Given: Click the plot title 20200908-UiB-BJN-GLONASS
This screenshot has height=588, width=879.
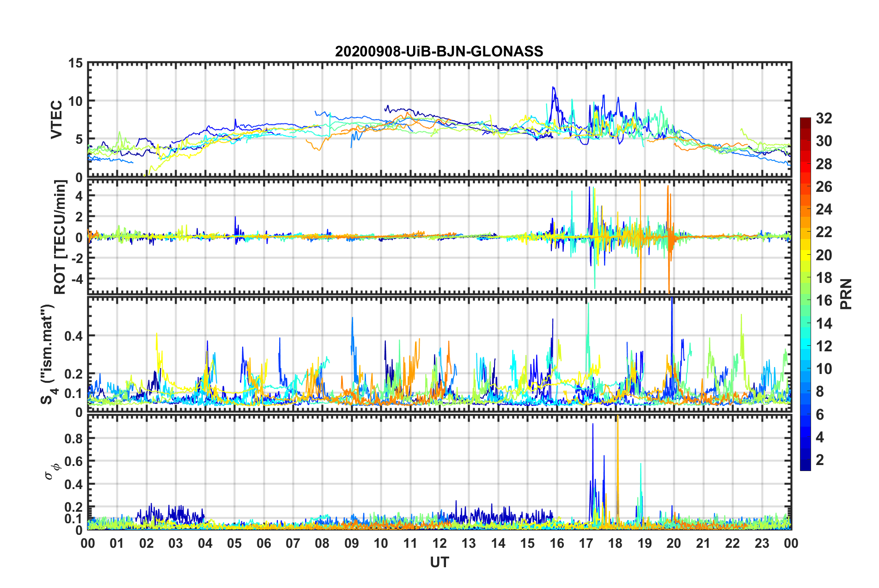Looking at the screenshot, I should coord(439,51).
